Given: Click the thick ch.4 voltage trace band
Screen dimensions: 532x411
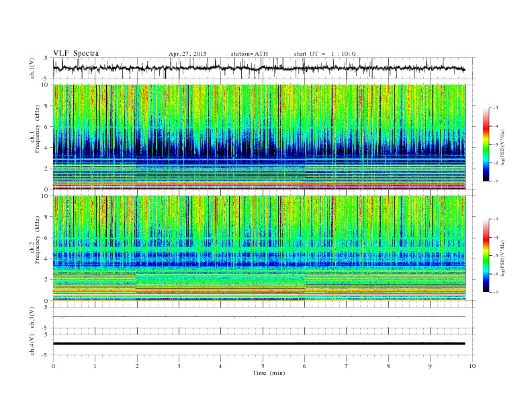Looking at the screenshot, I should coord(259,344).
